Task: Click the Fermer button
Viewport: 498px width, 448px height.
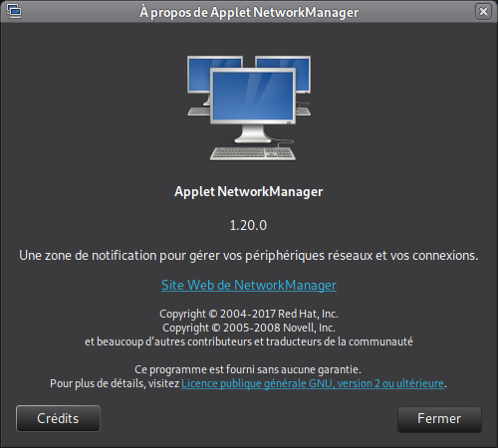Action: pyautogui.click(x=439, y=419)
